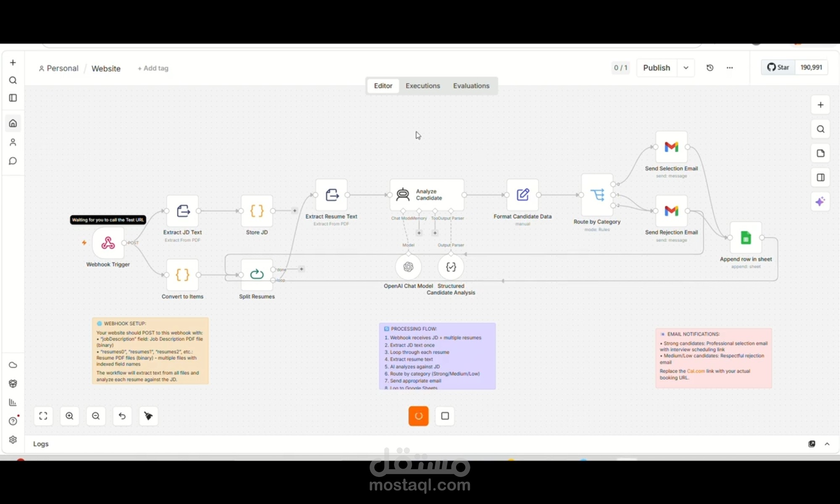This screenshot has width=840, height=504.
Task: Click the plus icon in left sidebar
Action: coord(13,63)
